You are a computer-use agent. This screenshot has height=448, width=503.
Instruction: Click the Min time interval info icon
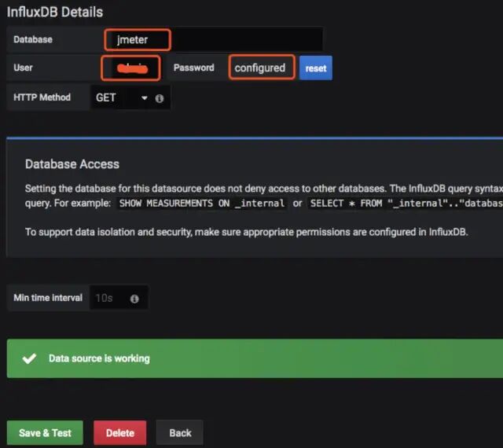134,299
